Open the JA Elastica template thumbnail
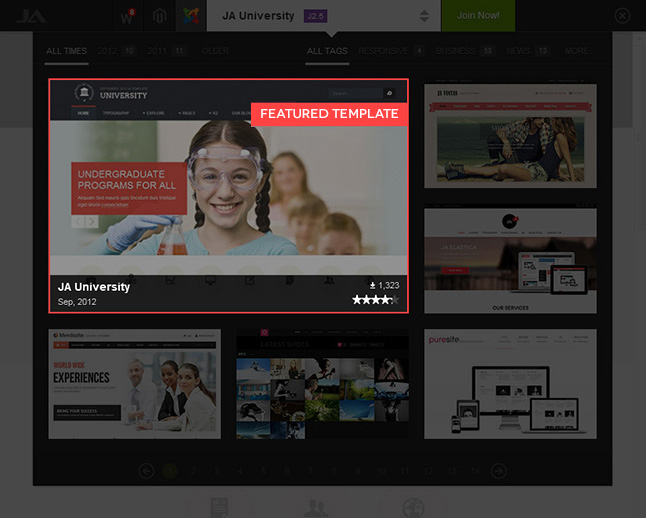646x518 pixels. point(510,260)
